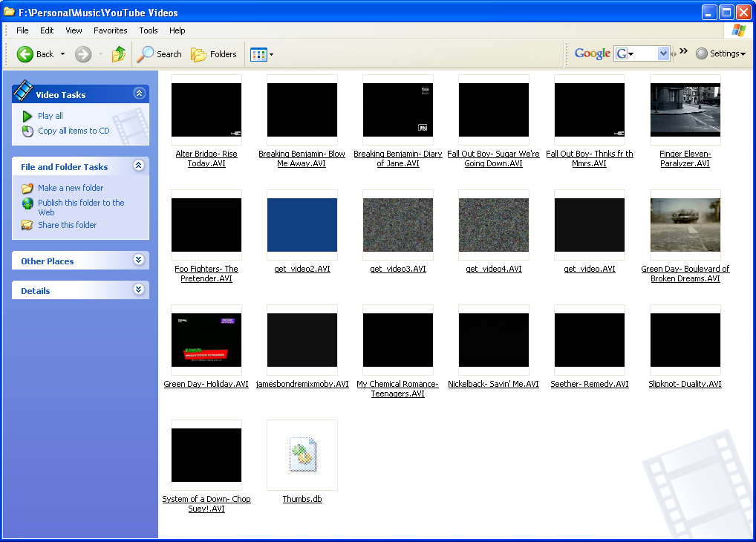Select the Green Day- Holiday.AVI thumbnail
Image resolution: width=756 pixels, height=542 pixels.
tap(206, 339)
